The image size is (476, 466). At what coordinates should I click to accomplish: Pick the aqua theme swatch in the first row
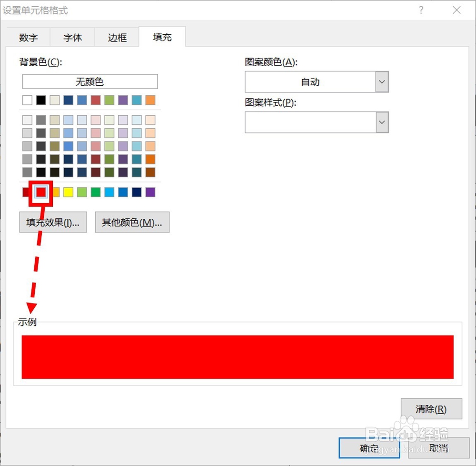137,100
